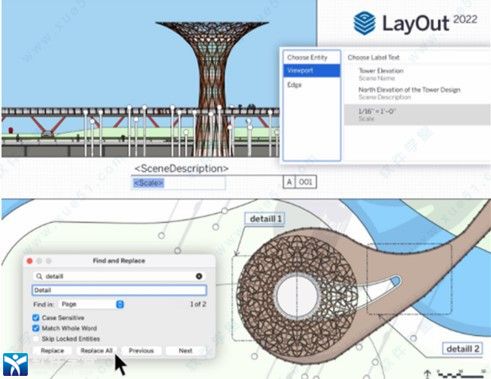
Task: Enable Skip Locked Entities checkbox
Action: pyautogui.click(x=36, y=339)
